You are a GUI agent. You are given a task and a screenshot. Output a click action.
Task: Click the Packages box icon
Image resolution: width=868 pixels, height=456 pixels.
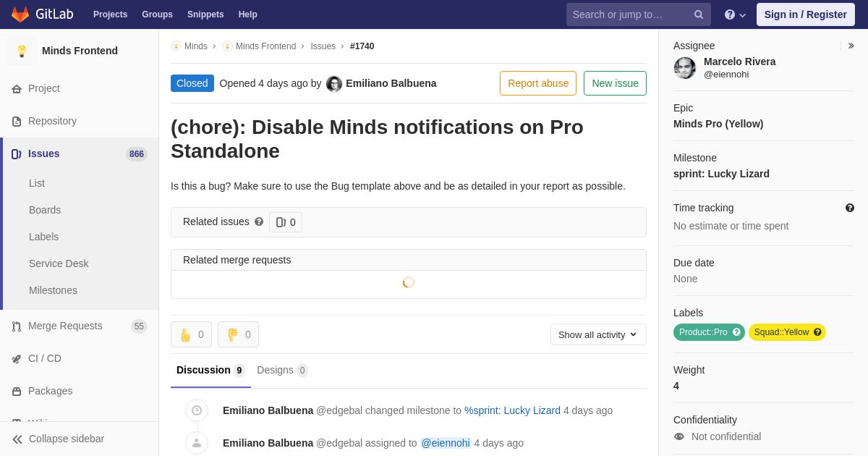17,392
